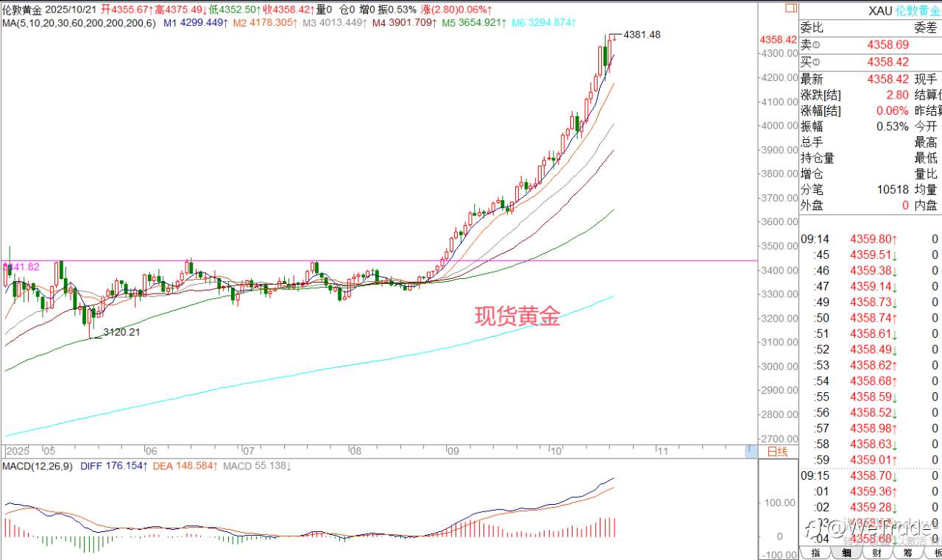Click the 06 month label on time axis
The width and height of the screenshot is (942, 560).
[152, 451]
